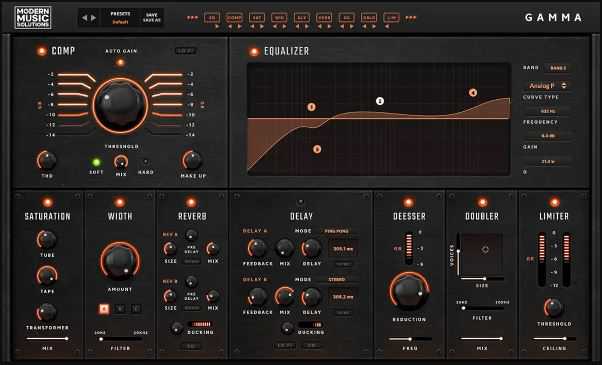This screenshot has height=365, width=602.
Task: Enable the Hard knee mode
Action: tap(146, 162)
